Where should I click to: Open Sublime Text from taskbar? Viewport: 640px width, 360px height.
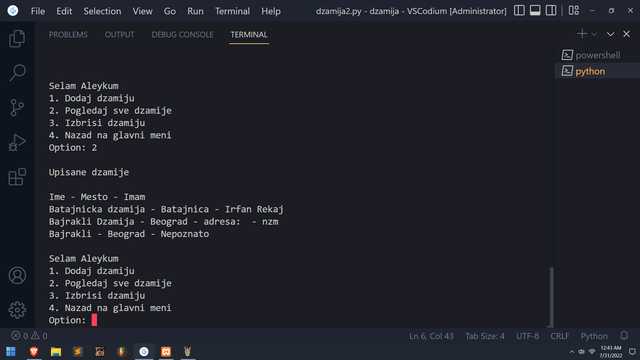pyautogui.click(x=78, y=351)
